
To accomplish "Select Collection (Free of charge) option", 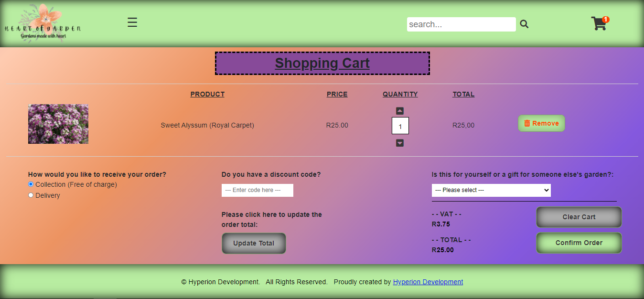I will click(31, 184).
